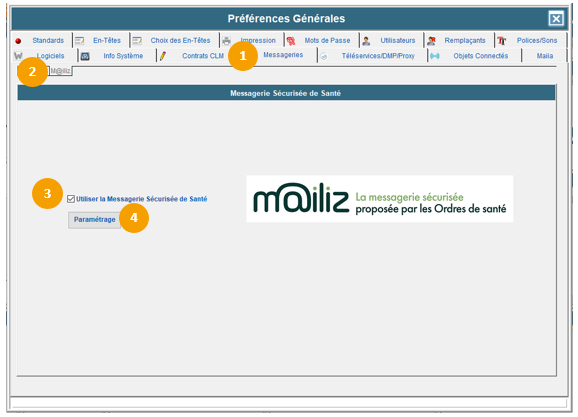This screenshot has width=578, height=417.
Task: Click the Utilisateurs person icon
Action: [366, 41]
